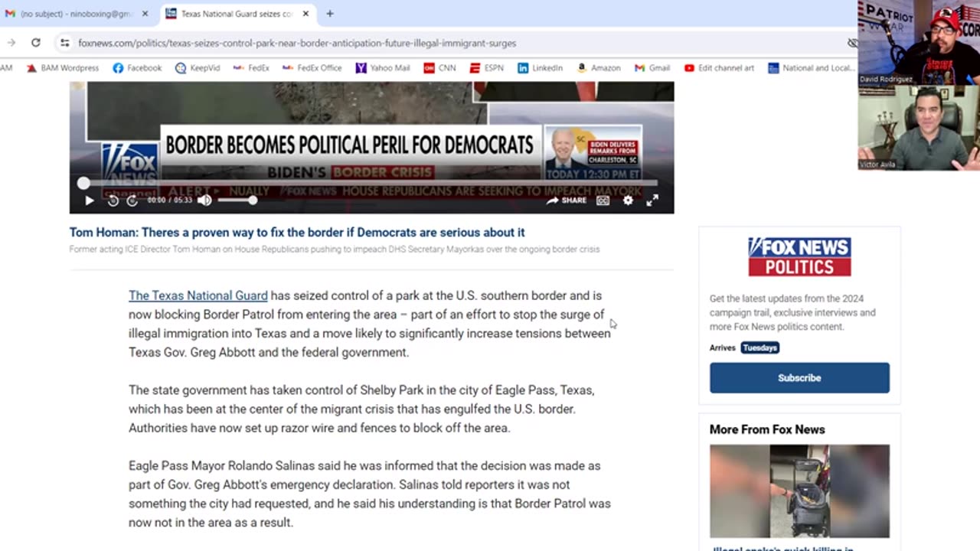980x551 pixels.
Task: Open ESPN bookmark
Action: click(487, 68)
